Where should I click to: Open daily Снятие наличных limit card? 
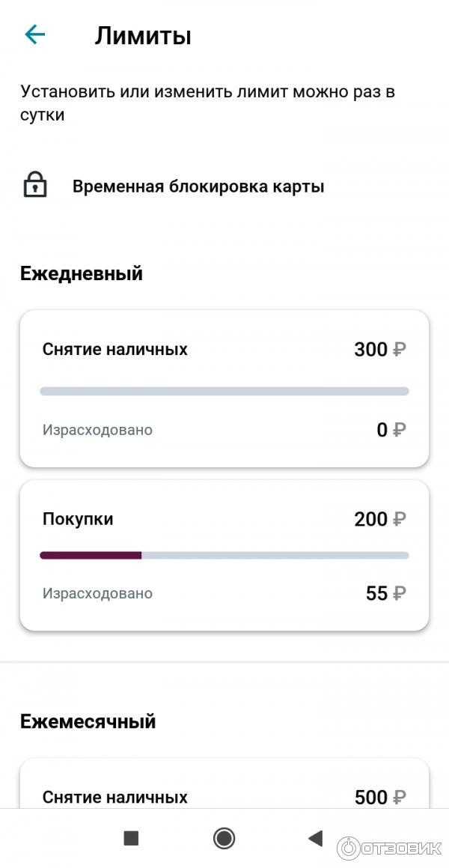(224, 389)
